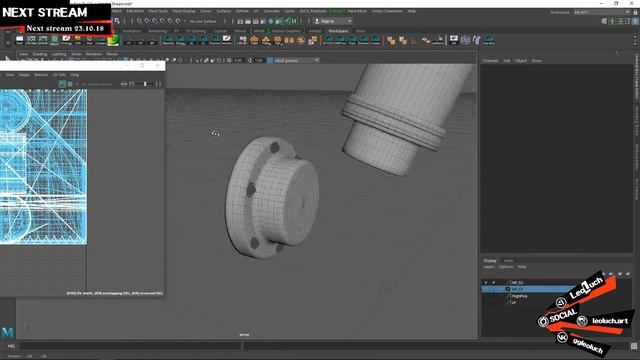The height and width of the screenshot is (360, 640).
Task: Select the Display layer tab
Action: point(490,260)
